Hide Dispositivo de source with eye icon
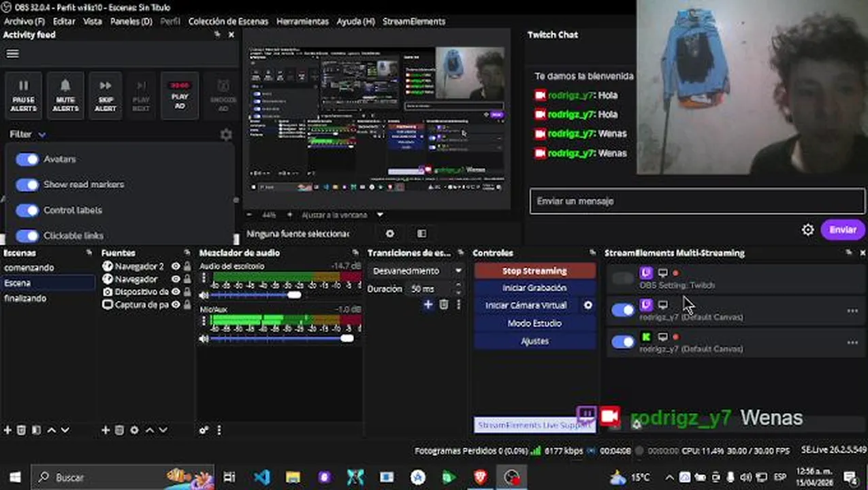Image resolution: width=868 pixels, height=490 pixels. click(x=176, y=292)
